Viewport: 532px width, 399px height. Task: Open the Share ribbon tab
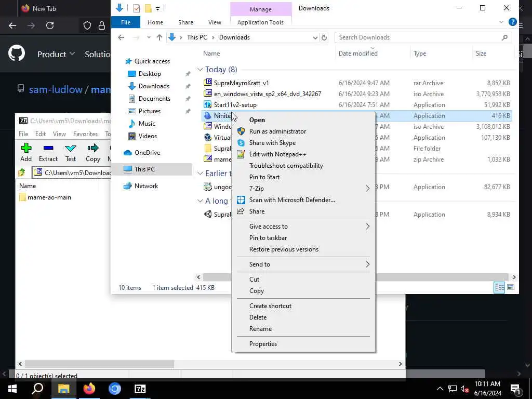coord(185,22)
